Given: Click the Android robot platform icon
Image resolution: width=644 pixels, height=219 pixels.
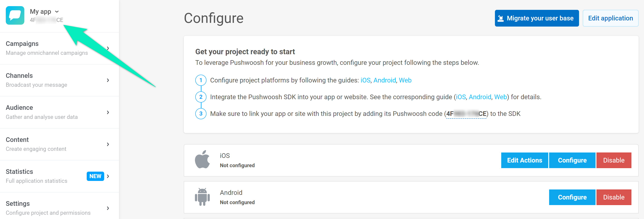Looking at the screenshot, I should point(202,197).
